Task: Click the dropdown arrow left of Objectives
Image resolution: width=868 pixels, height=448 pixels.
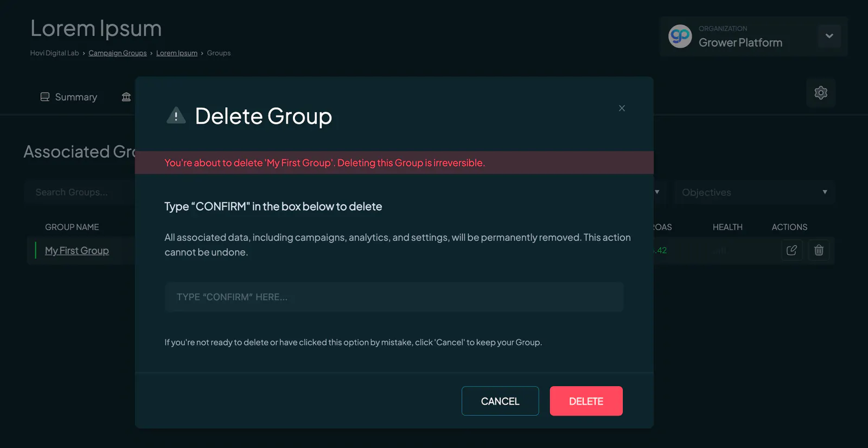Action: (x=657, y=192)
